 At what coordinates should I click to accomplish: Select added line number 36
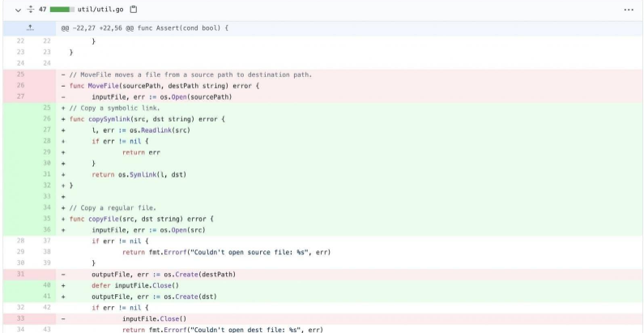point(47,229)
